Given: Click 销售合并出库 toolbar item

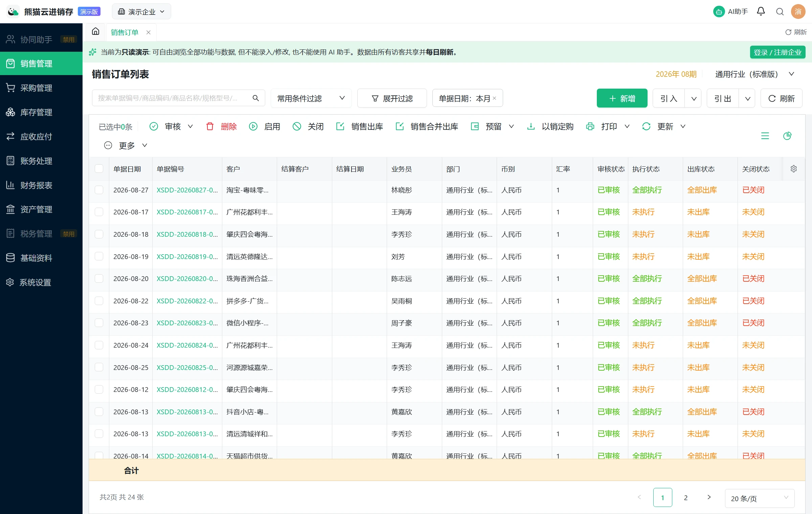Looking at the screenshot, I should (x=427, y=126).
